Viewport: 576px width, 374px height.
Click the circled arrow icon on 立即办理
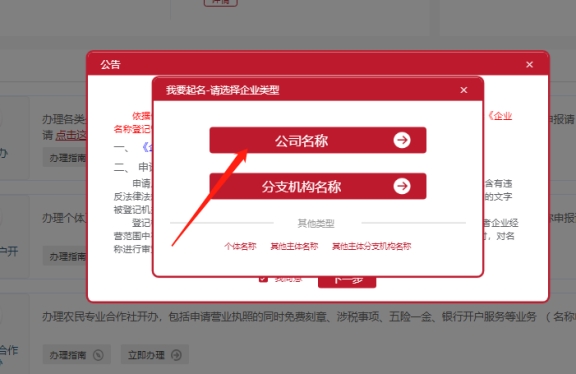[176, 355]
